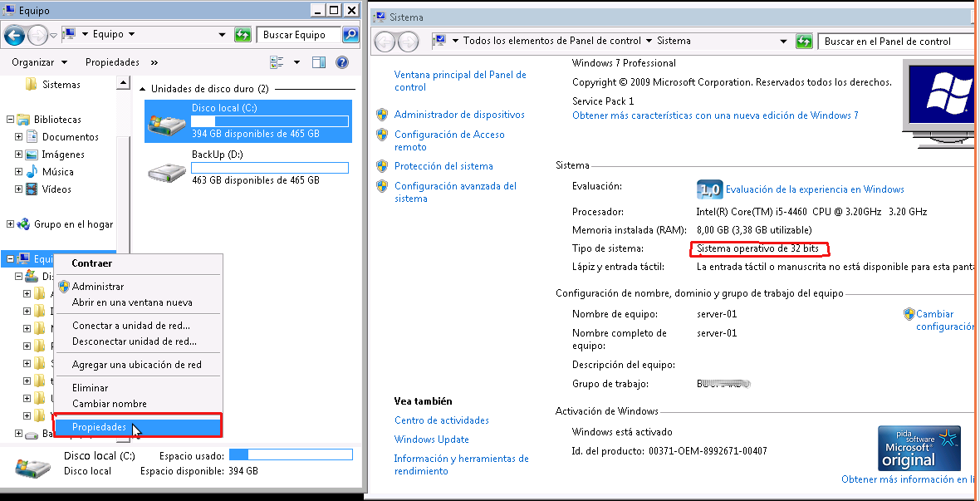This screenshot has width=980, height=501.
Task: Open help with the blue question mark icon
Action: (341, 62)
